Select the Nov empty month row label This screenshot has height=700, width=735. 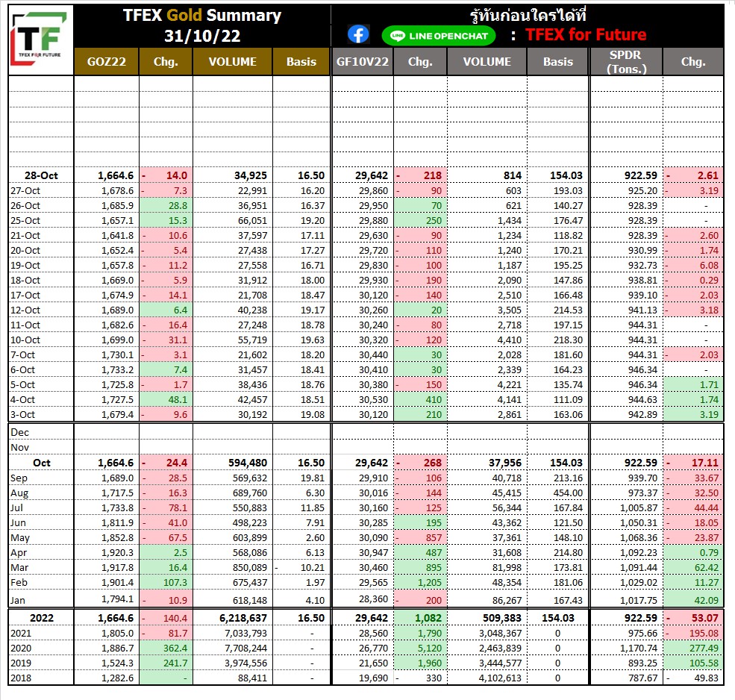(x=19, y=448)
